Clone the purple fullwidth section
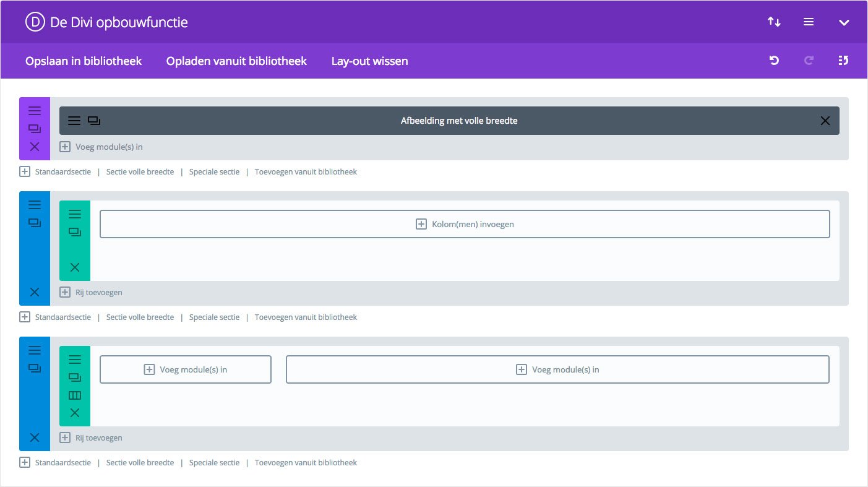Screen dimensions: 868x487 point(35,129)
